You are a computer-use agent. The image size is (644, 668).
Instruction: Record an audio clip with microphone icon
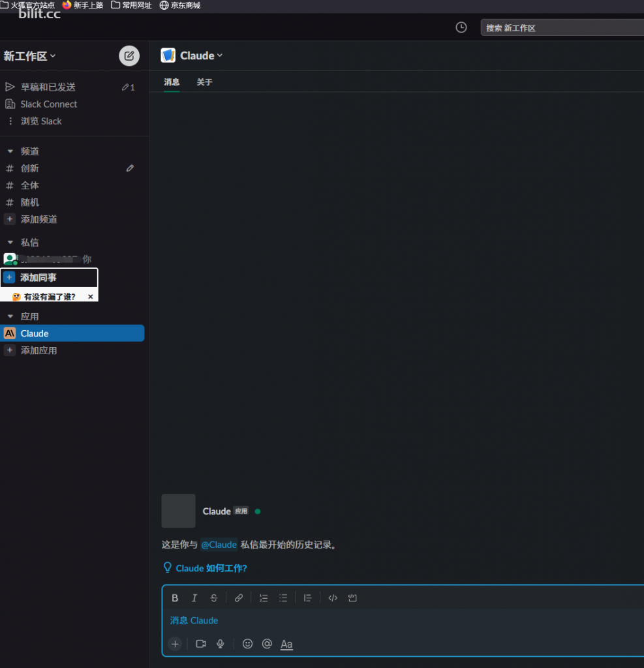point(221,644)
